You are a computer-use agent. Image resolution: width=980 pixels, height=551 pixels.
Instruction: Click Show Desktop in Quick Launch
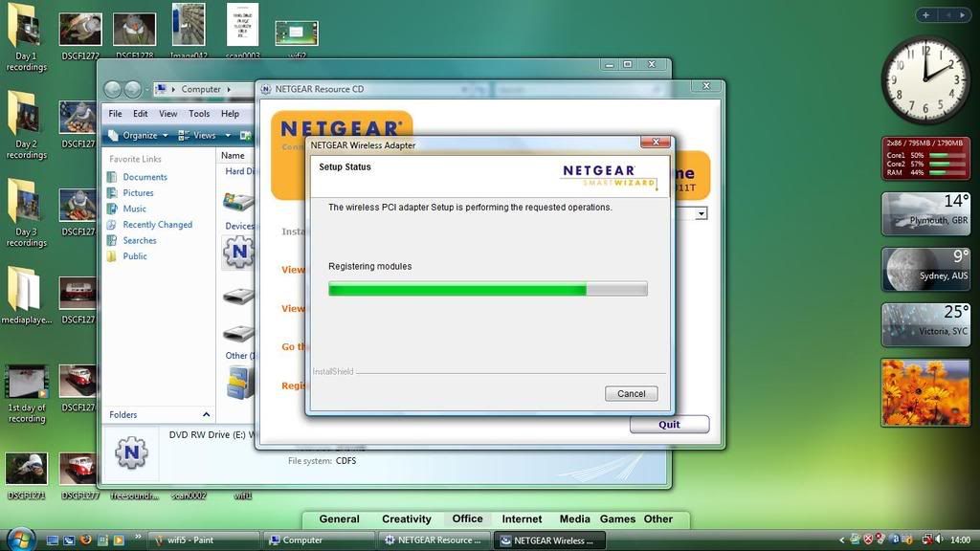click(x=53, y=540)
